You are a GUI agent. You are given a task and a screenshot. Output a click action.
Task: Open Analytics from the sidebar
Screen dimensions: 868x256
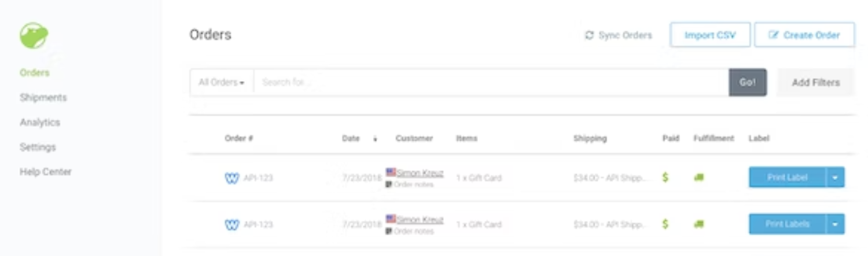click(40, 122)
